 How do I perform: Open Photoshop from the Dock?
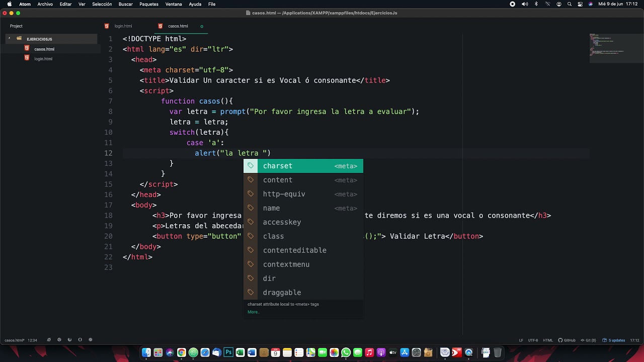point(228,353)
